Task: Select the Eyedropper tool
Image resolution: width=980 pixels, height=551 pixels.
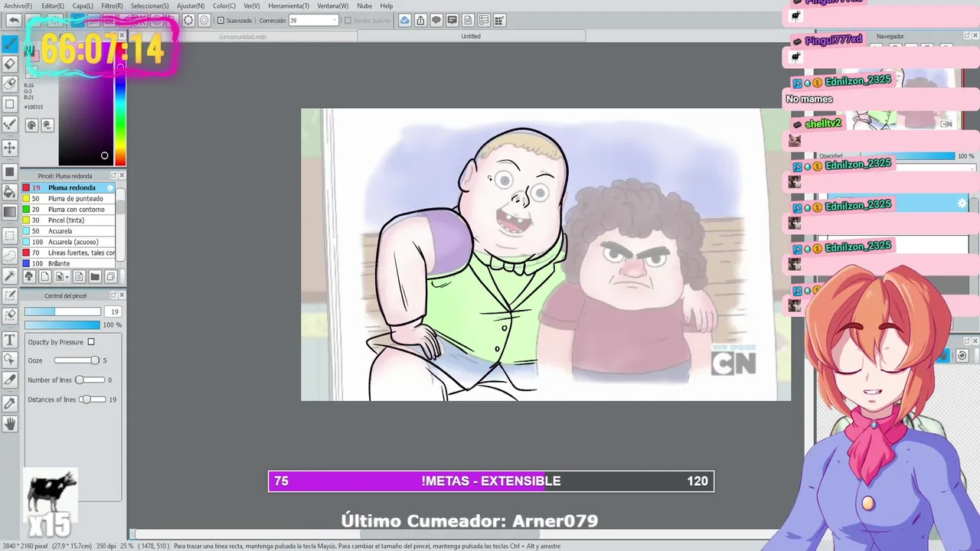Action: (x=10, y=403)
